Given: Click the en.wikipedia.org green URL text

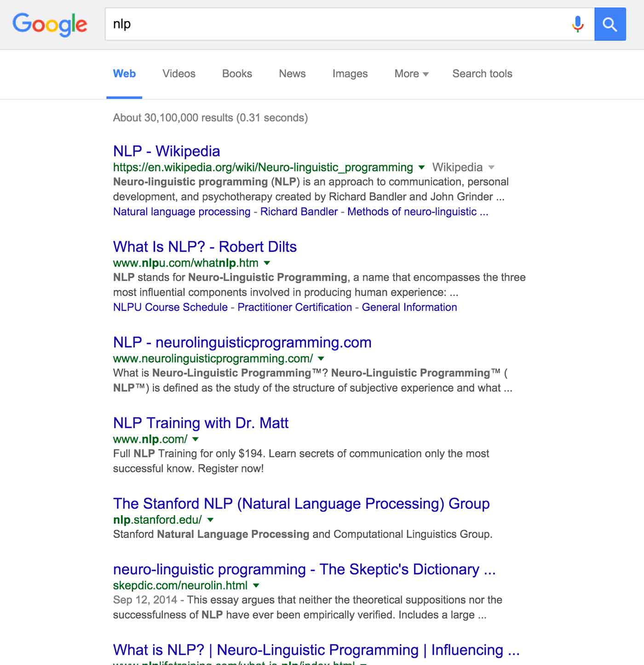Looking at the screenshot, I should (263, 167).
